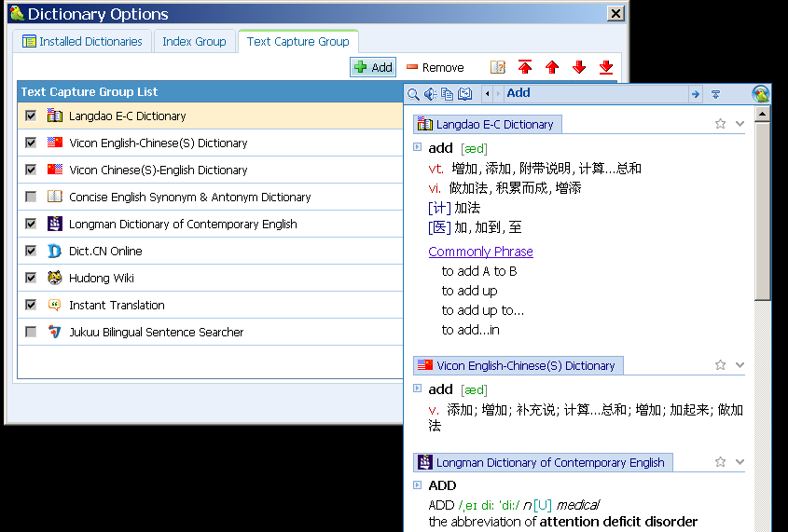
Task: Click the magnifier search icon in the popup toolbar
Action: [x=413, y=94]
